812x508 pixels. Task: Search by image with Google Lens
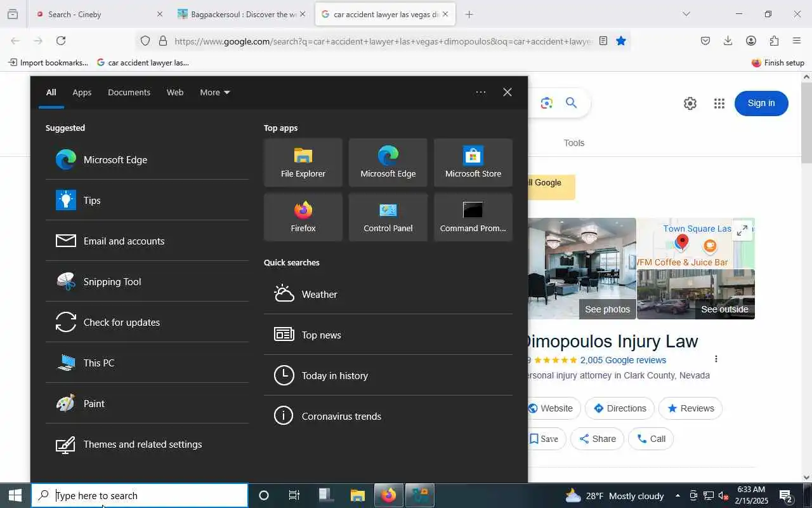547,103
